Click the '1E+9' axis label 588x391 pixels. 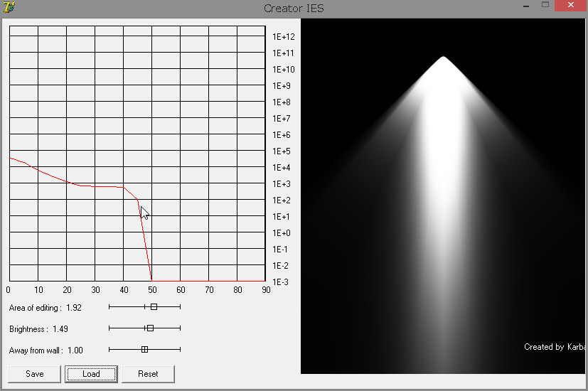coord(282,86)
